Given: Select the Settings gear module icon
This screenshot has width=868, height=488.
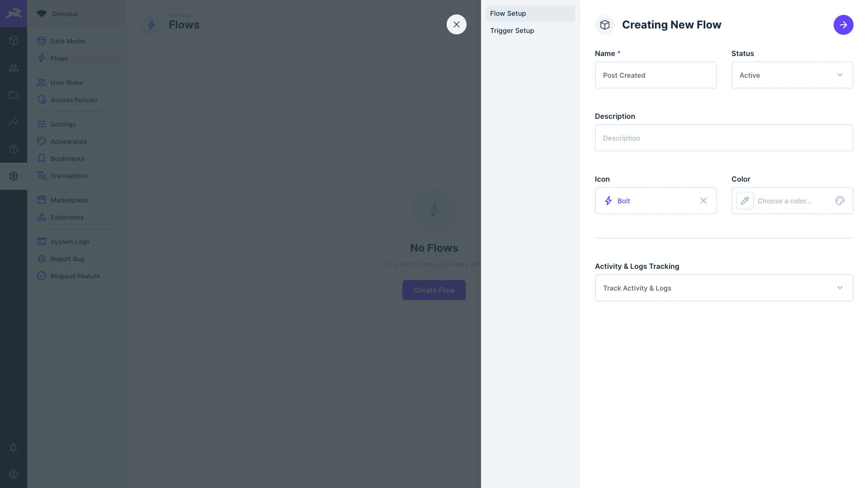Looking at the screenshot, I should 14,176.
